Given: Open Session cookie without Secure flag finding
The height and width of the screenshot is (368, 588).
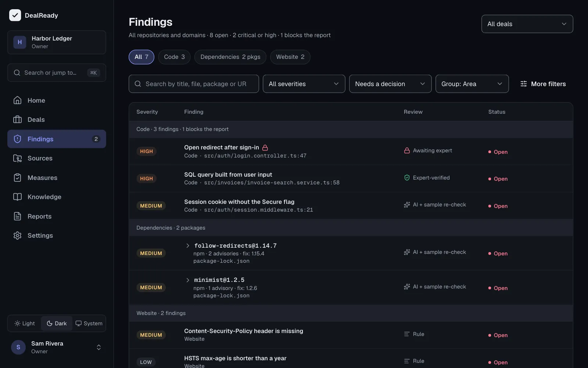Looking at the screenshot, I should pos(239,202).
